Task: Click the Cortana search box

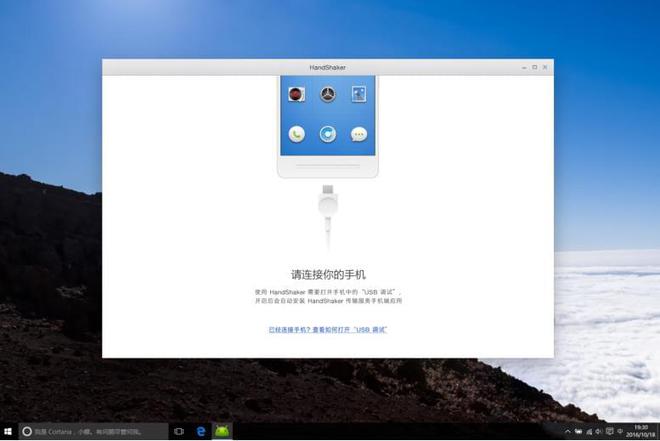Action: pyautogui.click(x=93, y=431)
